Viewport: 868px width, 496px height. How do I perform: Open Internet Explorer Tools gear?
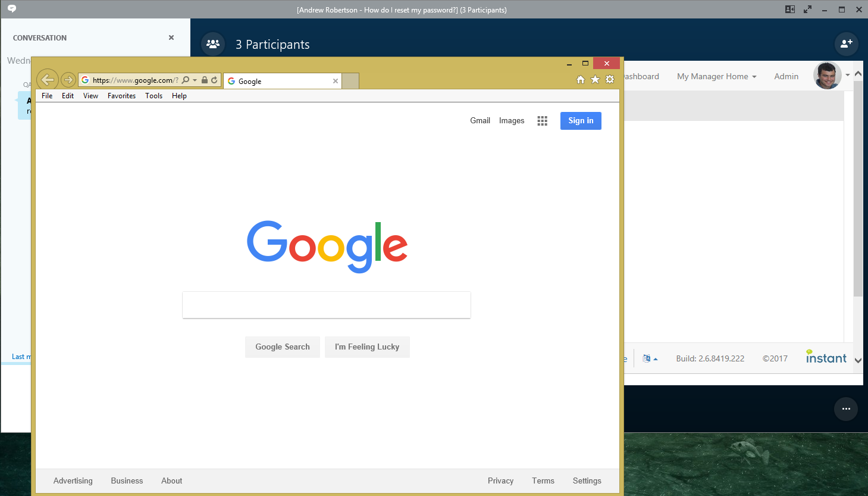tap(610, 80)
